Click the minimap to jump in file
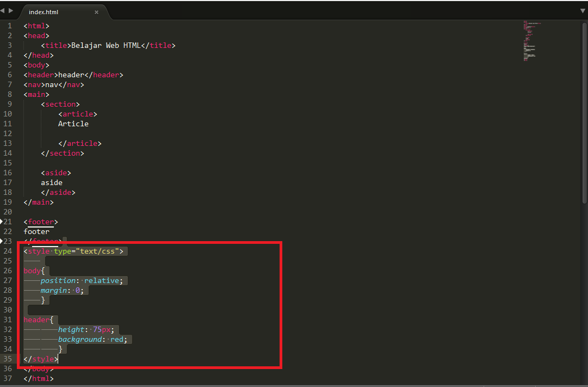The height and width of the screenshot is (387, 588). 530,41
